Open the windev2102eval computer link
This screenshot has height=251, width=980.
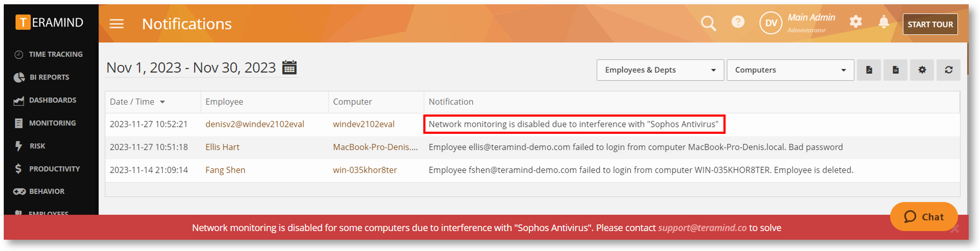[x=364, y=124]
